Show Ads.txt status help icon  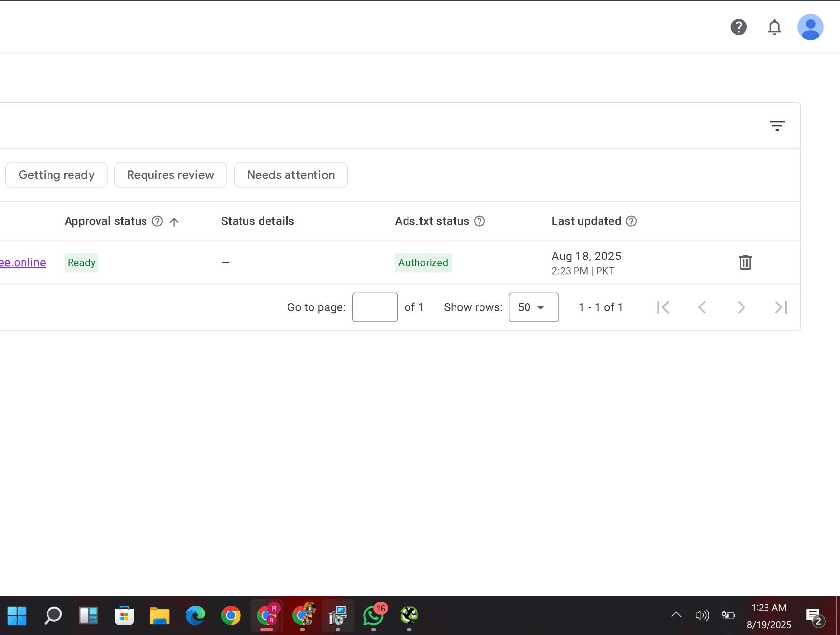click(x=480, y=221)
